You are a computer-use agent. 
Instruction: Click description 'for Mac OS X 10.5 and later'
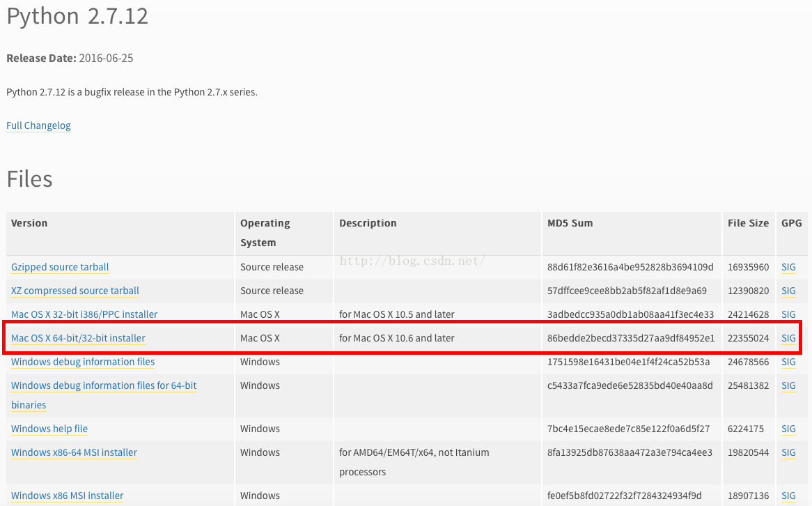coord(397,314)
